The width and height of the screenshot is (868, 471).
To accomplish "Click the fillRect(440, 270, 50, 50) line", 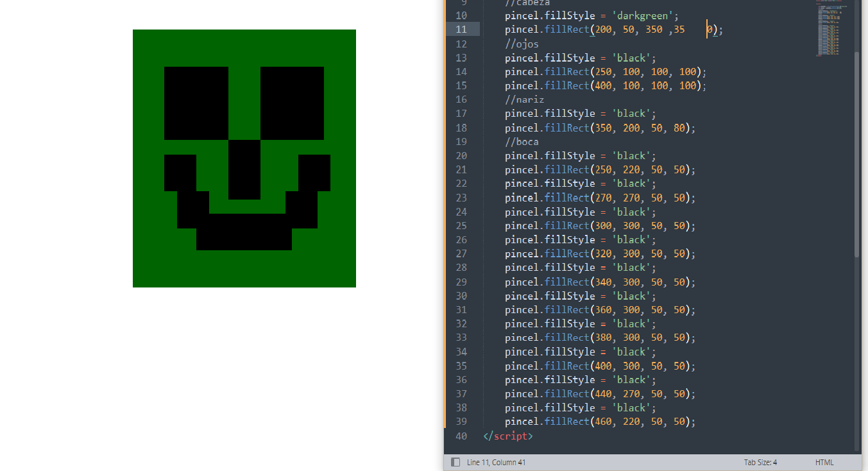I will 600,393.
